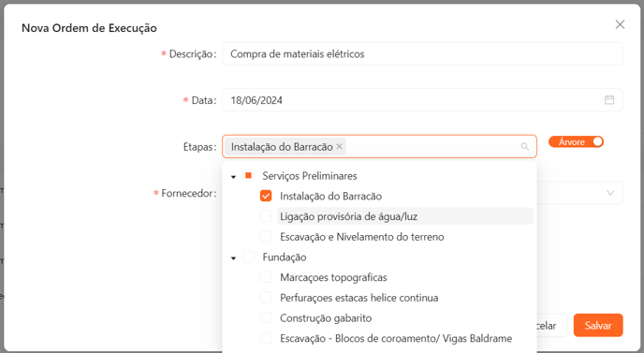Check Escavação - Blocos de coroamento item

pos(266,338)
